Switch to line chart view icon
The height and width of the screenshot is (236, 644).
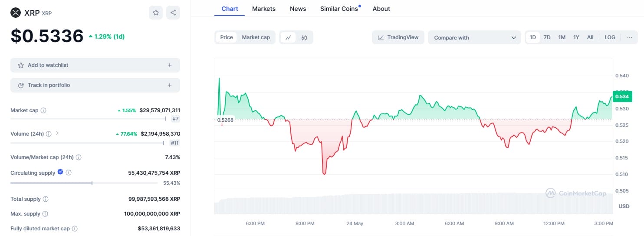click(x=288, y=37)
